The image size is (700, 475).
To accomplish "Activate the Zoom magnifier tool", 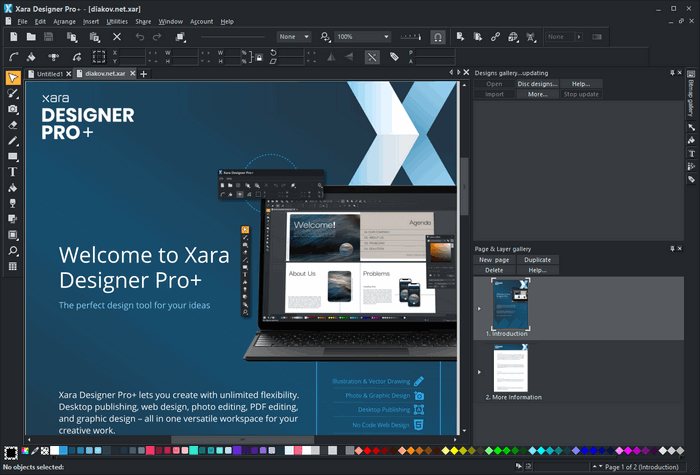I will pyautogui.click(x=13, y=250).
